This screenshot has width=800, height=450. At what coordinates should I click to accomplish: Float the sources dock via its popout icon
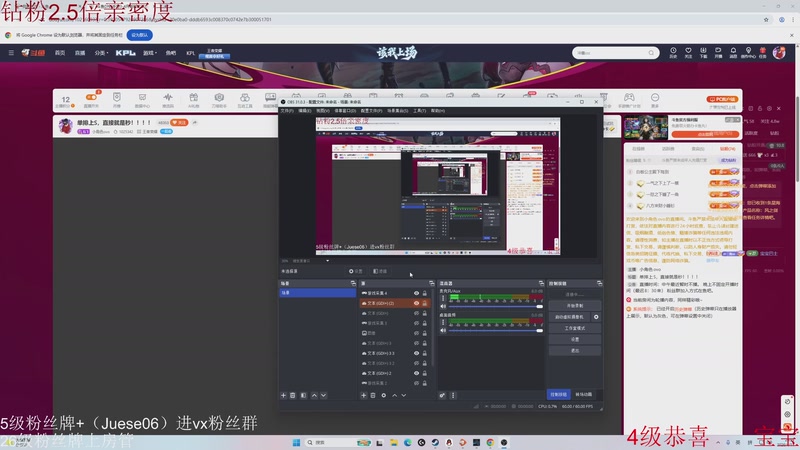(x=432, y=283)
